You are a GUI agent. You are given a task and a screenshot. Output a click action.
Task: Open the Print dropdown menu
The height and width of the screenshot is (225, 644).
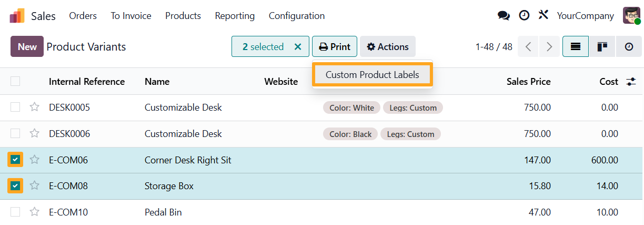pyautogui.click(x=335, y=47)
